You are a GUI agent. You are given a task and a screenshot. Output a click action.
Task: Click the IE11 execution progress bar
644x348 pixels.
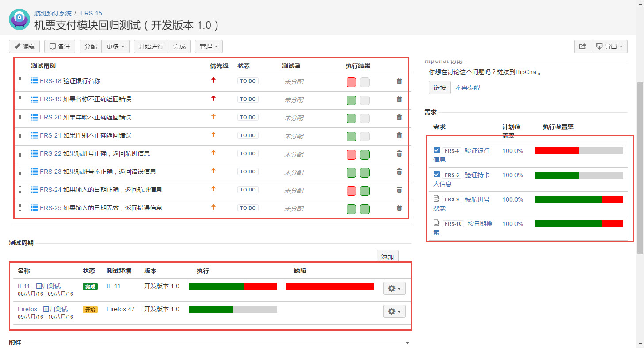(233, 286)
